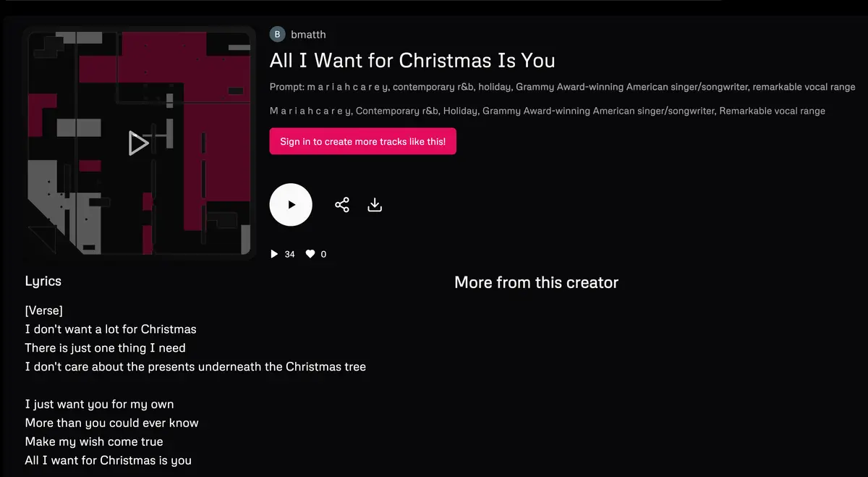Screen dimensions: 868x477
Task: Select the All I Want for Christmas Is You title
Action: [x=412, y=60]
